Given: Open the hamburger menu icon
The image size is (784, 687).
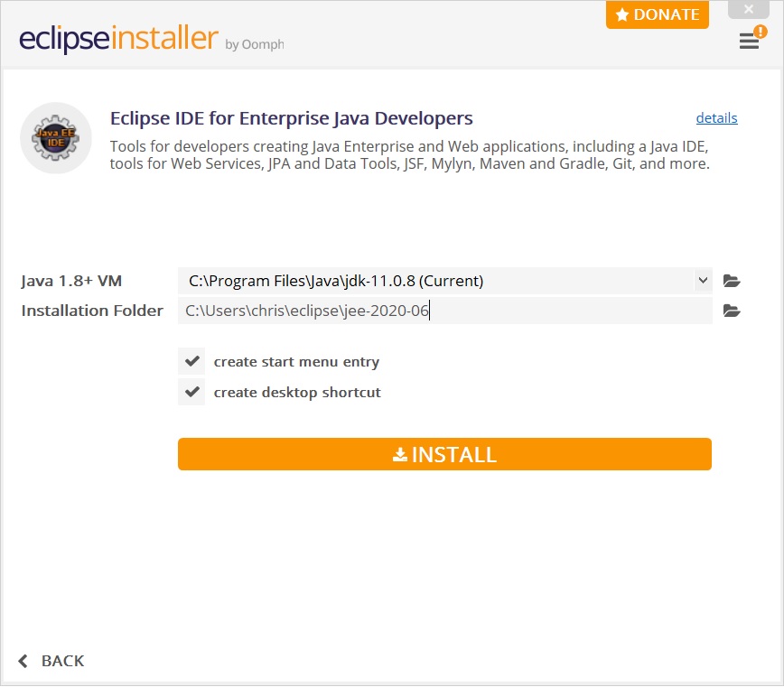Looking at the screenshot, I should (749, 41).
